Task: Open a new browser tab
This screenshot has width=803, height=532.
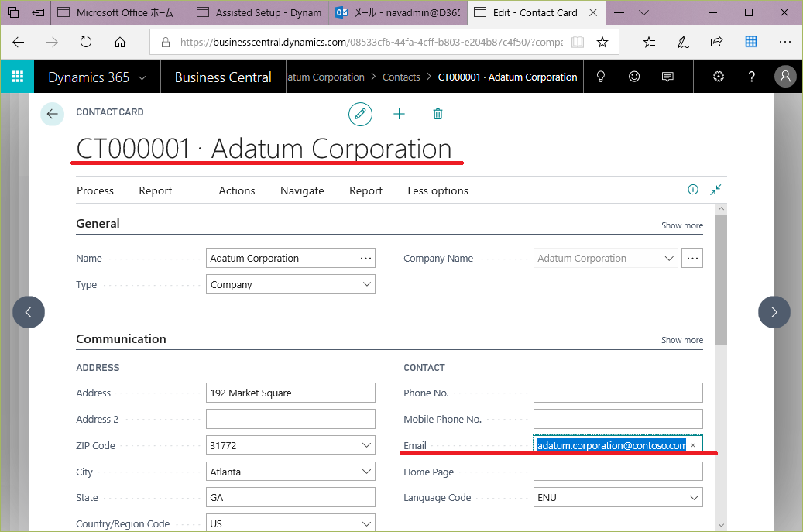Action: (619, 13)
